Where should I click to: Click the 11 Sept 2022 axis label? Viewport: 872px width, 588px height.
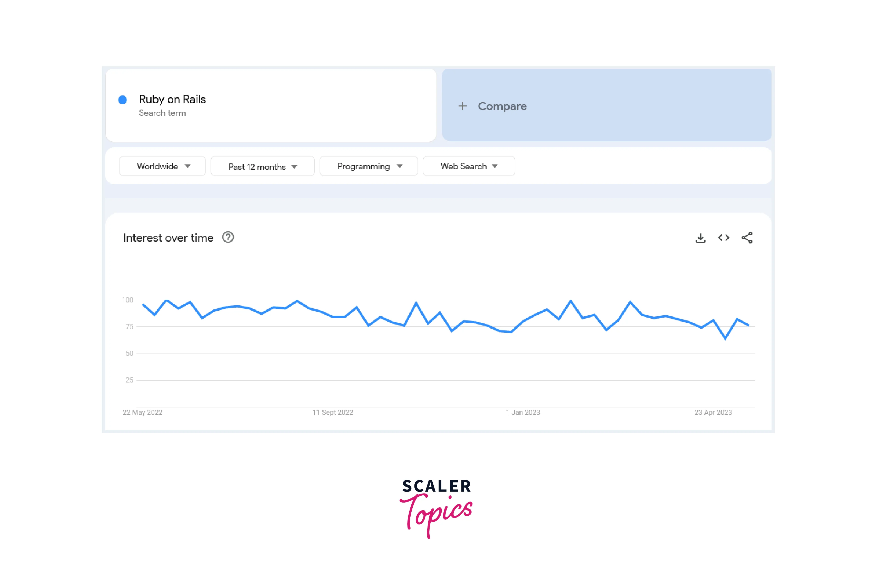click(333, 413)
